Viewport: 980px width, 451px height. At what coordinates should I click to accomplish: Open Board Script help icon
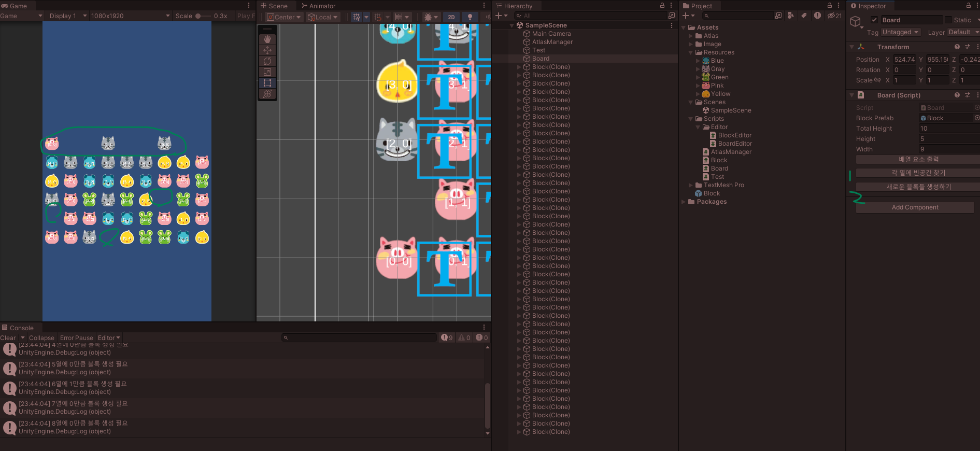(x=957, y=95)
